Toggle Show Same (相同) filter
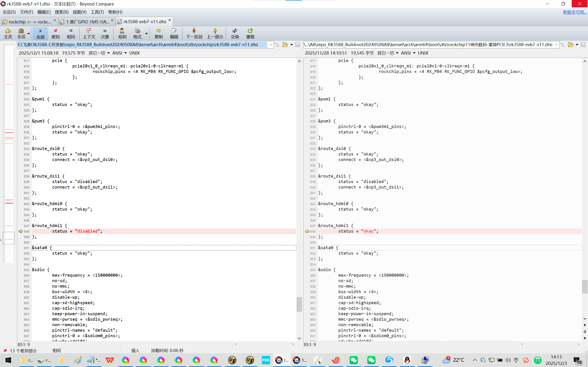The image size is (588, 367). (x=71, y=33)
